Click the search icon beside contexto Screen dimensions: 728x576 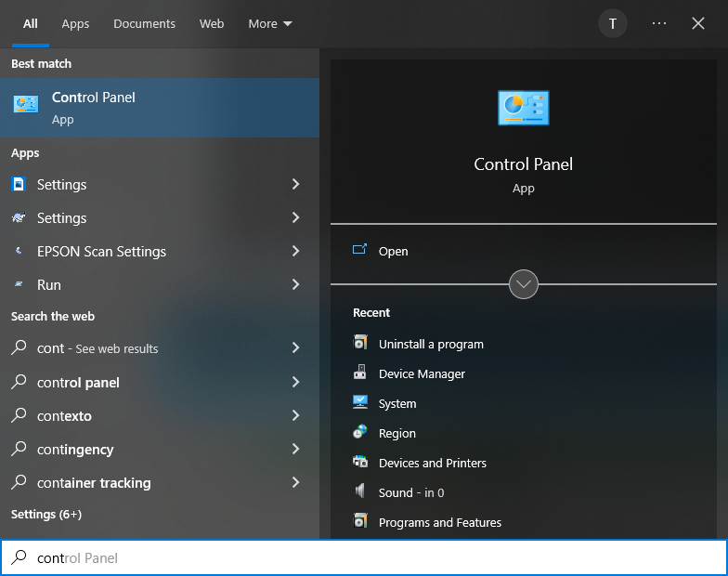[19, 415]
